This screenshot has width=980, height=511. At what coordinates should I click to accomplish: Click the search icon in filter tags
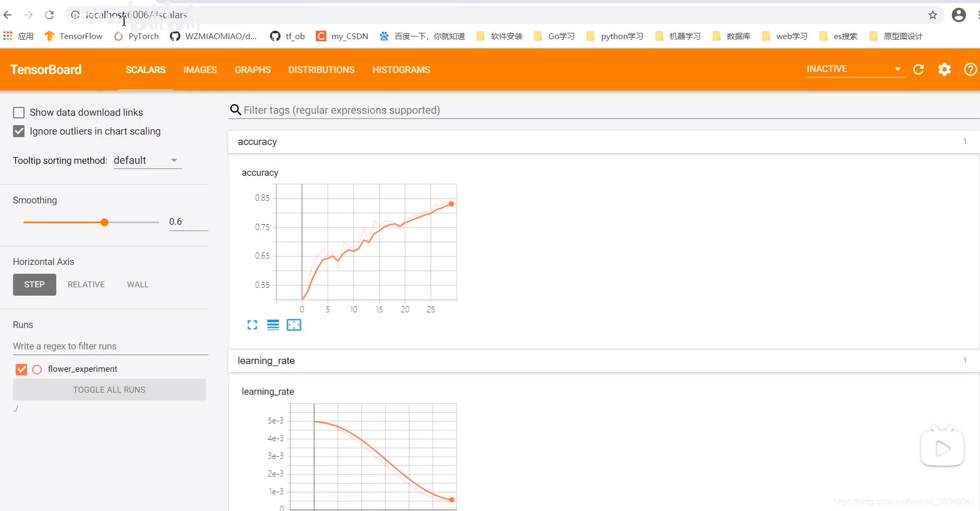(x=236, y=110)
